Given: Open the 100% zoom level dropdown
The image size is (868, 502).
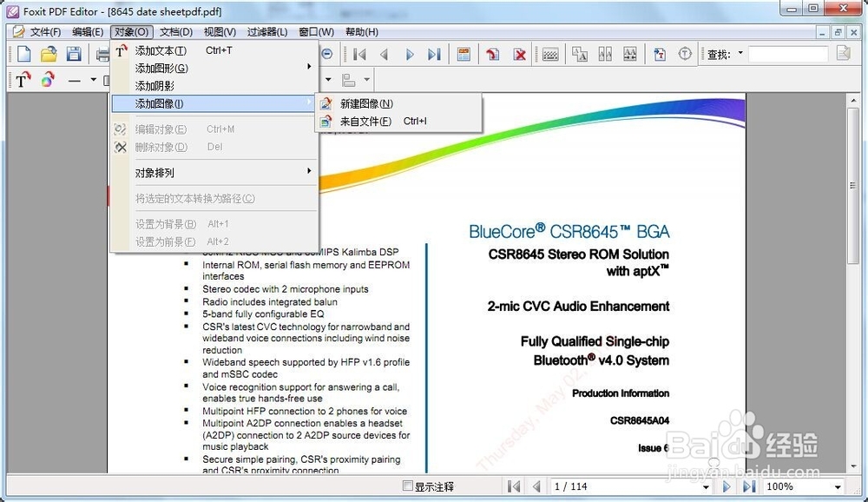Looking at the screenshot, I should click(838, 487).
